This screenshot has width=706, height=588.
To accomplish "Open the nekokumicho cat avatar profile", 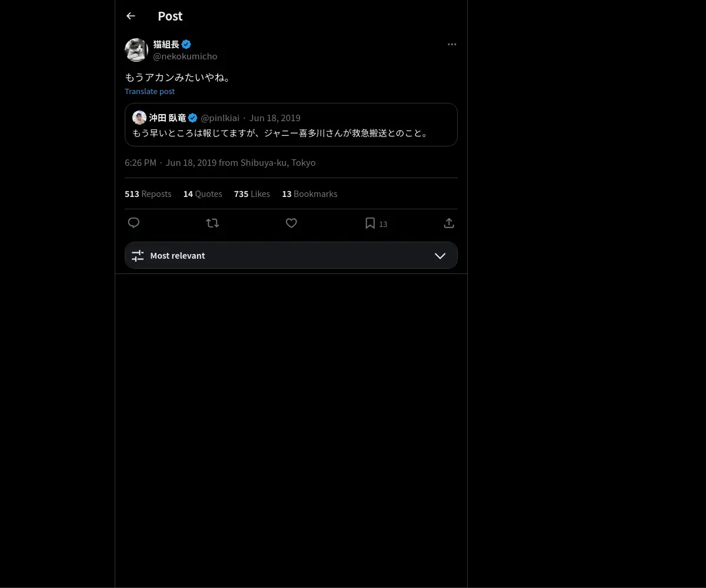I will (x=136, y=50).
